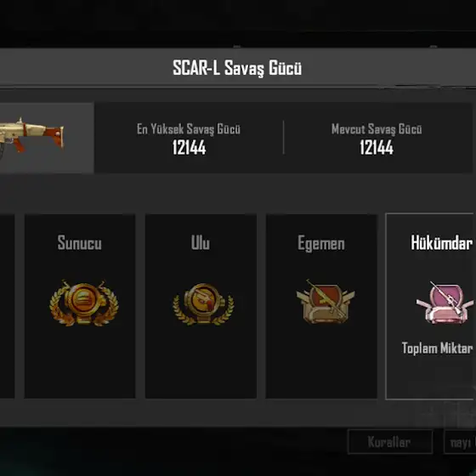Click the Sunucu laurel wreath badge icon

84,303
